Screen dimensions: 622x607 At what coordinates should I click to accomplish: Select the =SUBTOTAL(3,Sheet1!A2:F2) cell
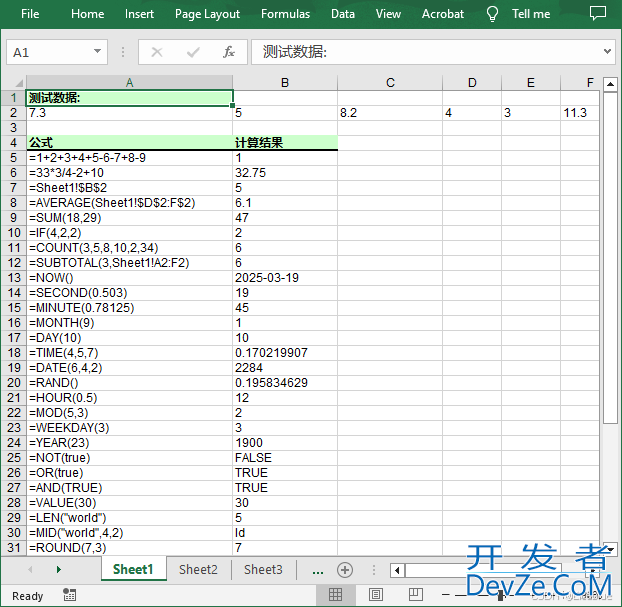(129, 263)
